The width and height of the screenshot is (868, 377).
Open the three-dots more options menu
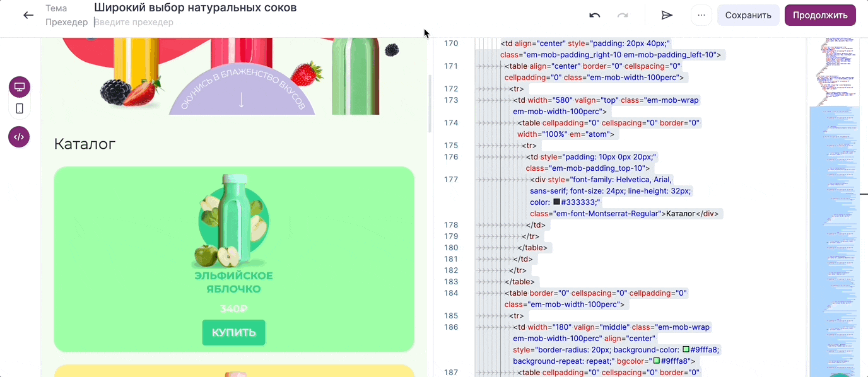click(701, 15)
